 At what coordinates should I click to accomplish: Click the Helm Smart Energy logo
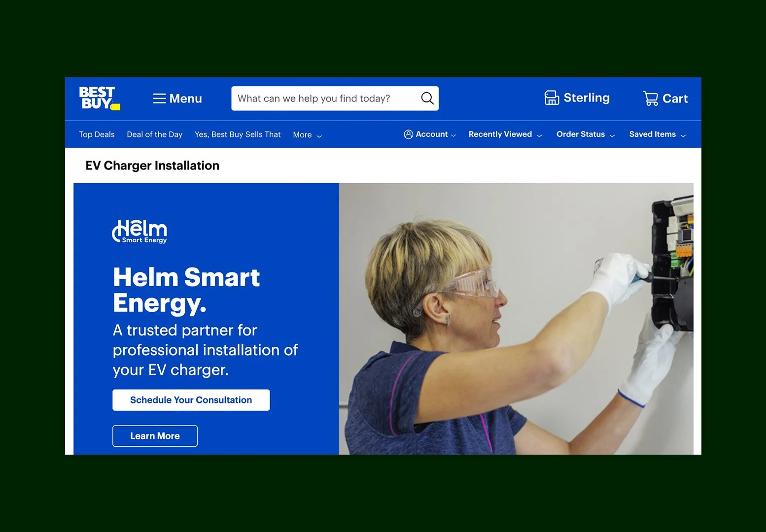(140, 232)
